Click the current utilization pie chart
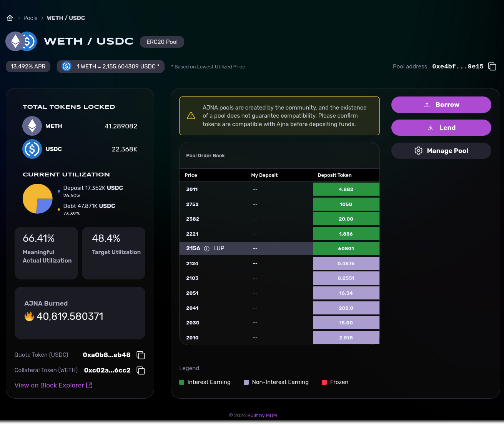Image resolution: width=504 pixels, height=424 pixels. pyautogui.click(x=38, y=199)
